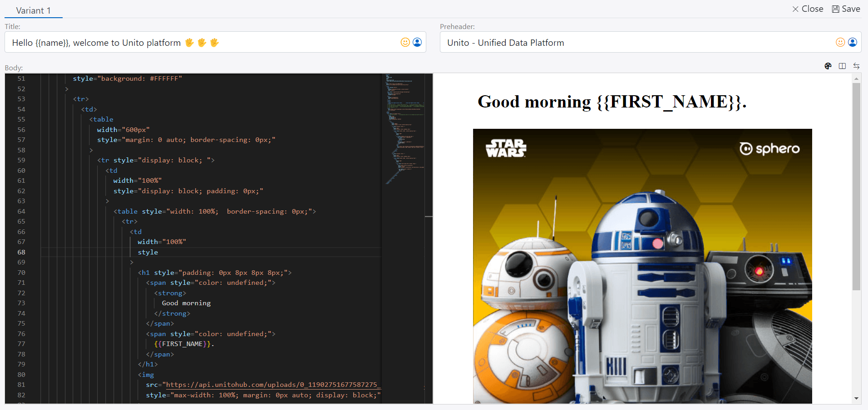Select the Variant 1 tab
Viewport: 868px width, 410px height.
point(33,10)
